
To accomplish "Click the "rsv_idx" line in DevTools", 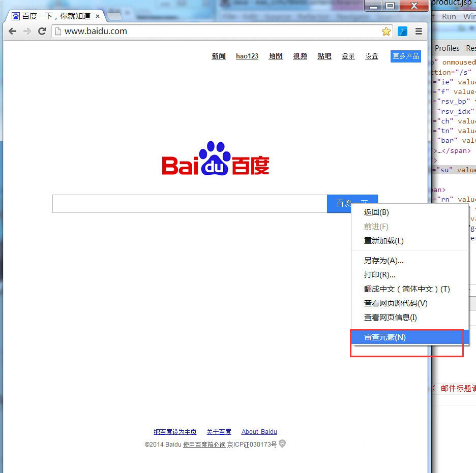I will pyautogui.click(x=454, y=112).
